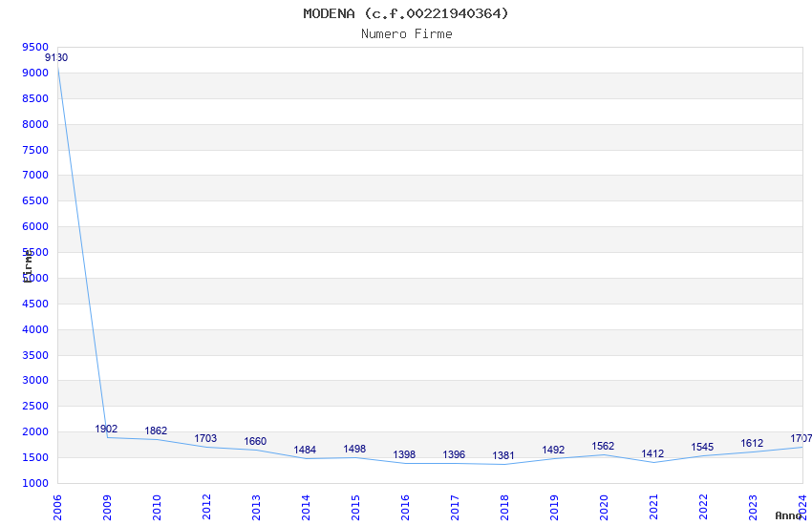Click the 8500 y-axis value
This screenshot has height=525, width=812.
point(35,98)
